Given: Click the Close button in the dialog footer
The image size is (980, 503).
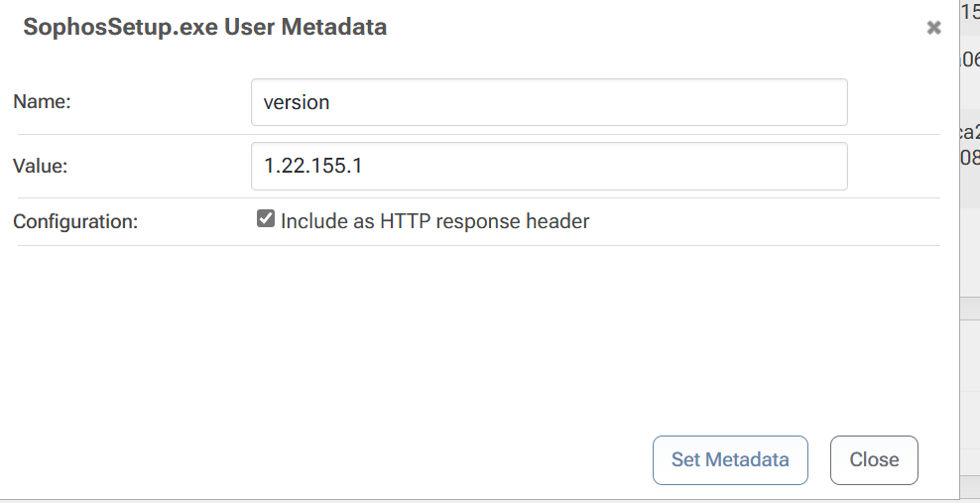Looking at the screenshot, I should pos(874,460).
